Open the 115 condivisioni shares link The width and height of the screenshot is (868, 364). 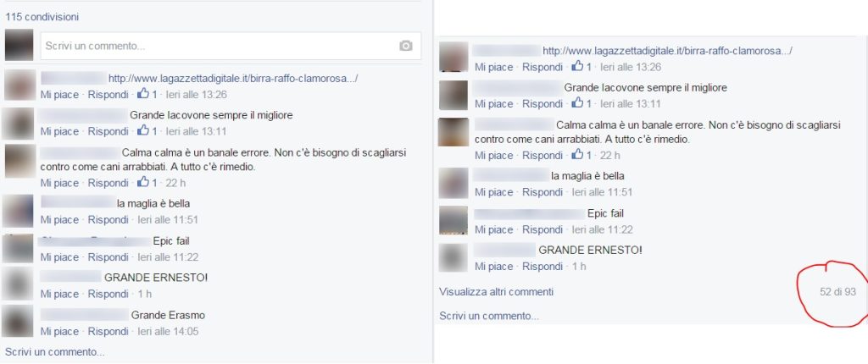[42, 17]
